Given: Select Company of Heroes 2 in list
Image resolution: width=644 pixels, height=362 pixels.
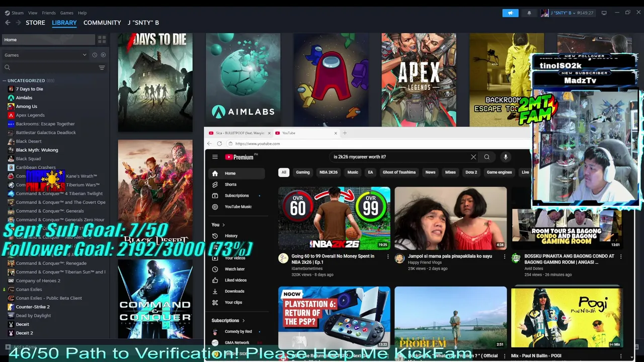Looking at the screenshot, I should (38, 281).
